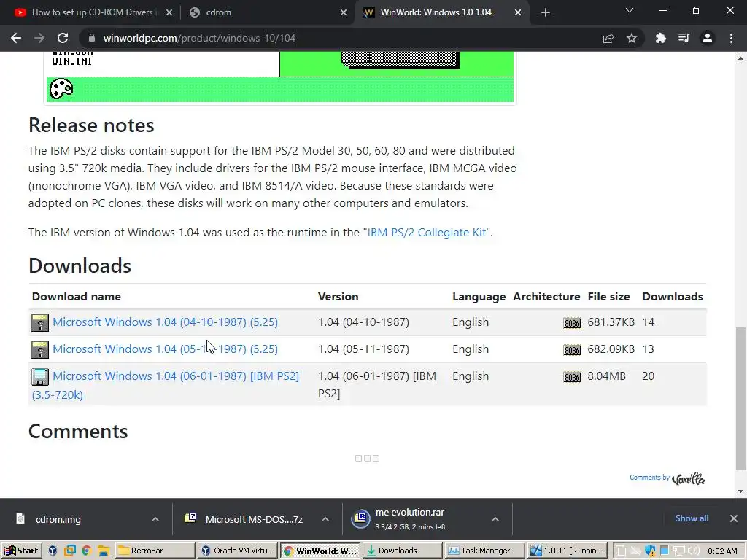The width and height of the screenshot is (747, 560).
Task: Click the page vertical scrollbar thumb
Action: click(740, 398)
